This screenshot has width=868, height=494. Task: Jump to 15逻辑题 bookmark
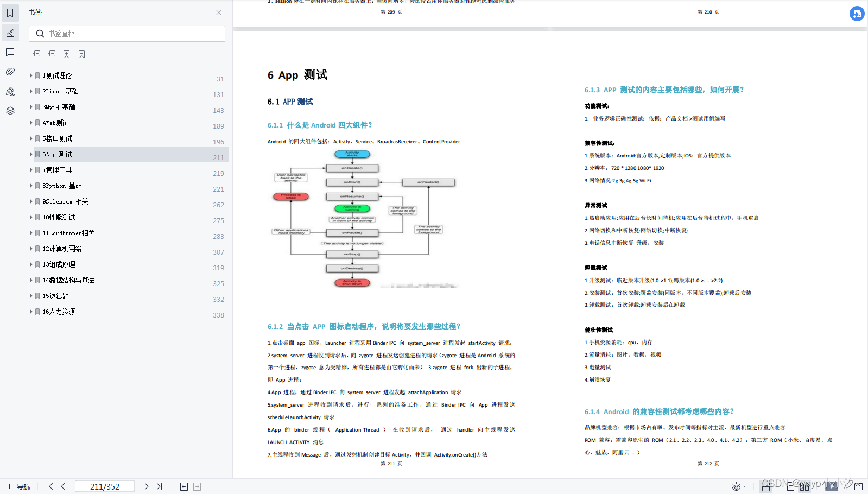pyautogui.click(x=55, y=296)
